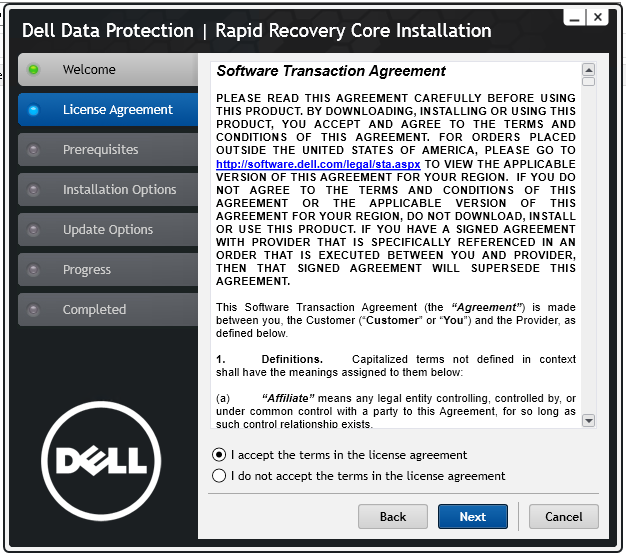
Task: Go to the Prerequisites step label
Action: tap(101, 150)
